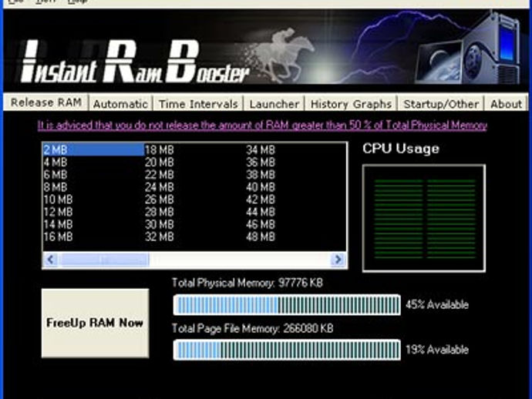Select 36 MB in the list

261,163
